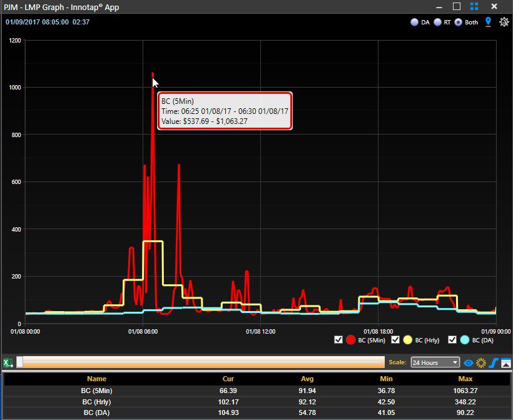Click the red BC (5Min) color swatch

tap(350, 340)
